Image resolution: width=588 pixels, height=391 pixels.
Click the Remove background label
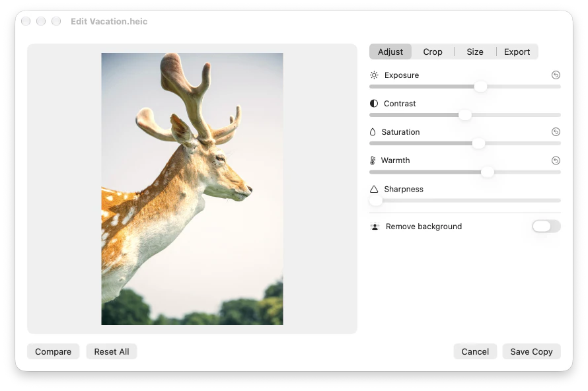(423, 227)
